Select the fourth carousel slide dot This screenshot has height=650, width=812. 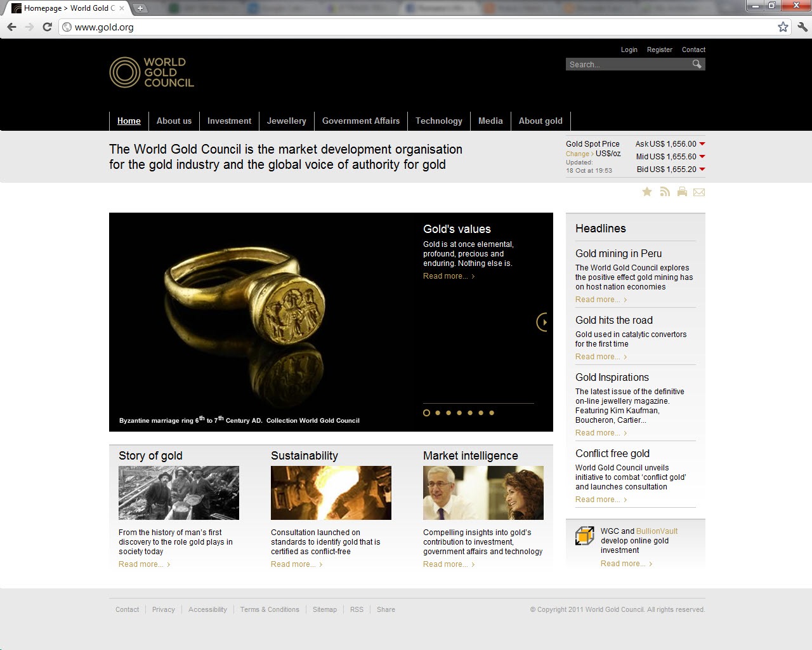(x=459, y=413)
